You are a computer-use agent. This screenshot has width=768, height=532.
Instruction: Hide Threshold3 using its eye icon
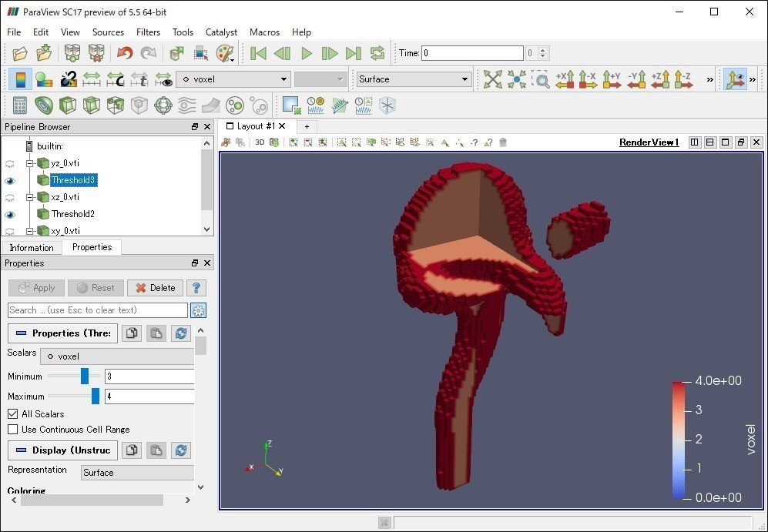coord(10,181)
